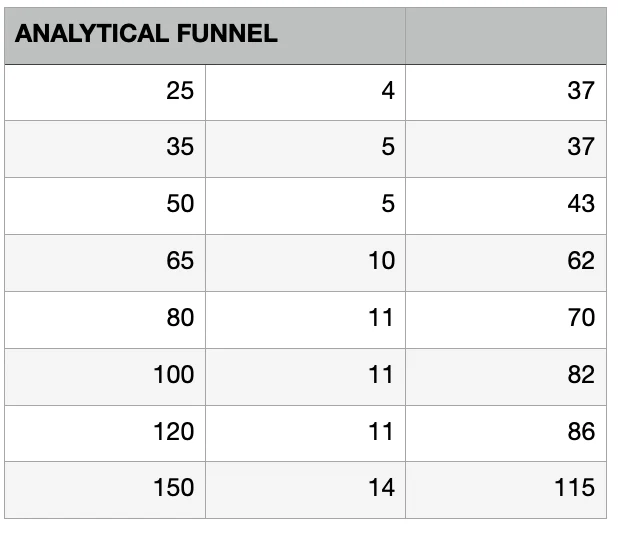Click the cell with value 50
This screenshot has width=618, height=534.
[105, 206]
